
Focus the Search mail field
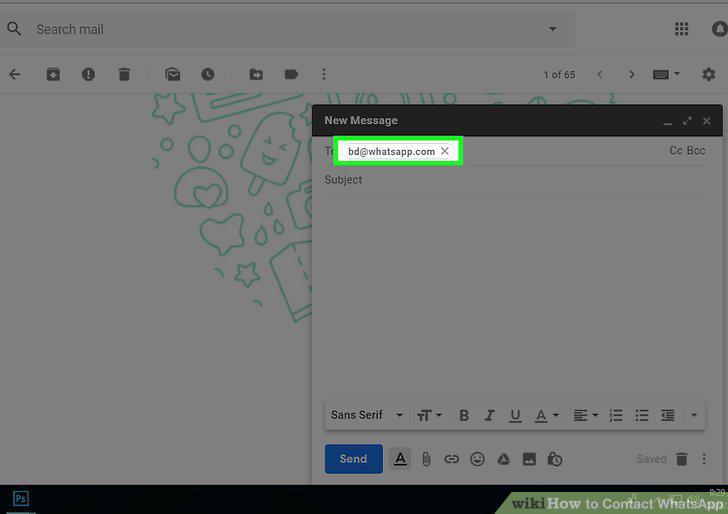[x=288, y=29]
